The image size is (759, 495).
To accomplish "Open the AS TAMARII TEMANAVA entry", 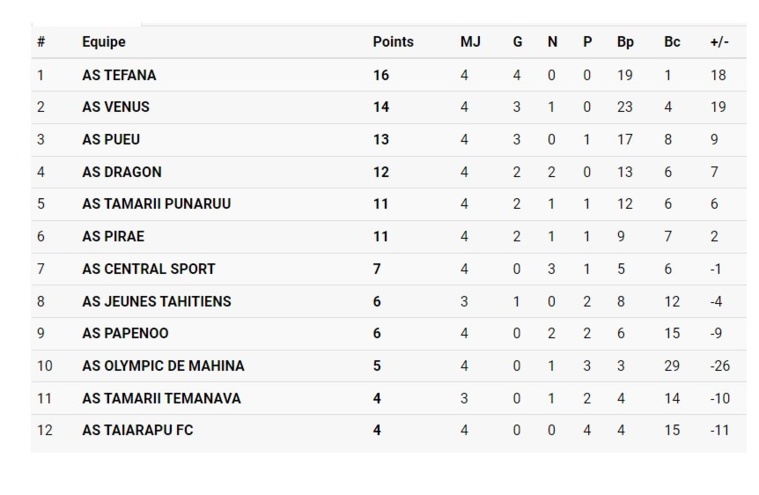I will (x=161, y=398).
